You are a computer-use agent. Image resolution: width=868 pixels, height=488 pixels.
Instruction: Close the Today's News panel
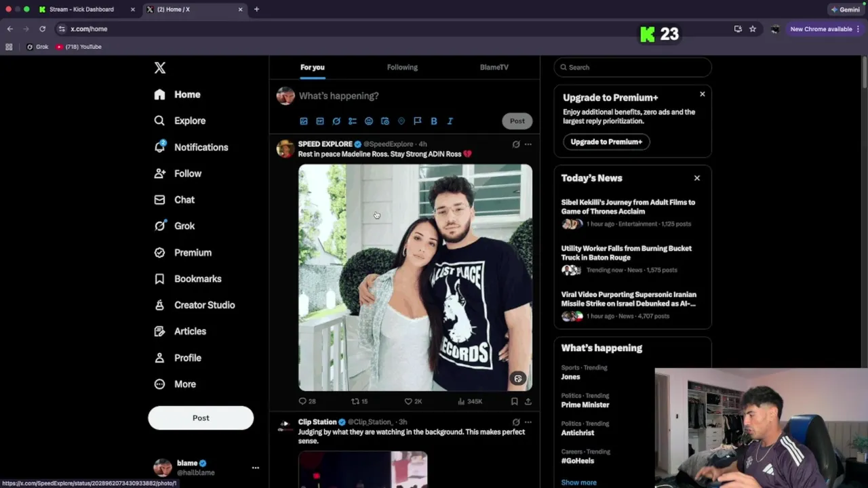697,178
